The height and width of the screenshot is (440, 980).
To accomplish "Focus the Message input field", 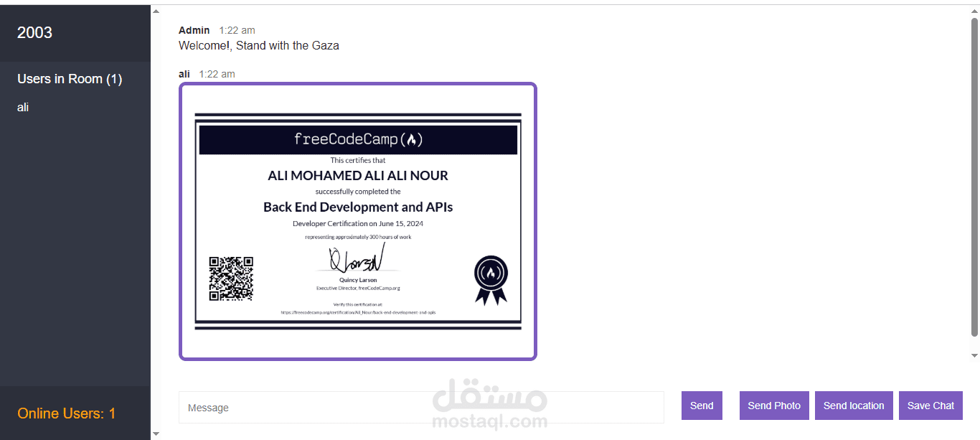I will click(421, 408).
